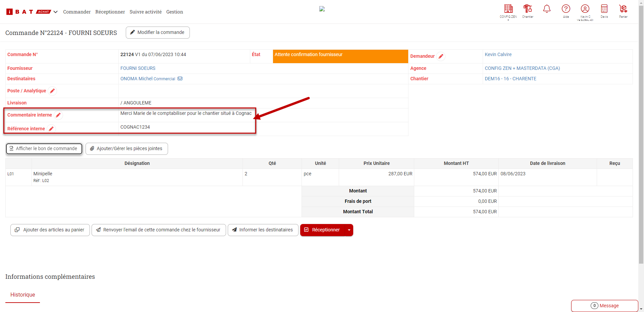Click the envelope icon next to ONOMA Michel
This screenshot has width=644, height=312.
coord(180,79)
